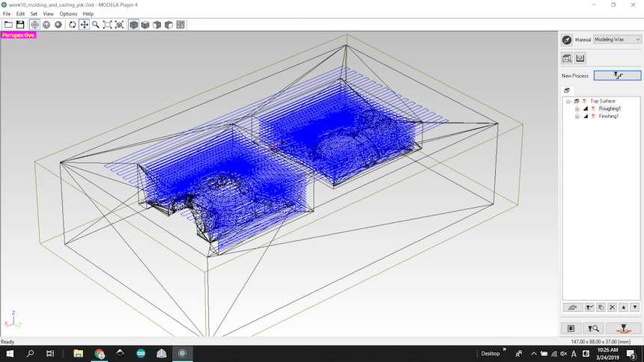Open the View menu
The width and height of the screenshot is (644, 362).
pyautogui.click(x=48, y=13)
